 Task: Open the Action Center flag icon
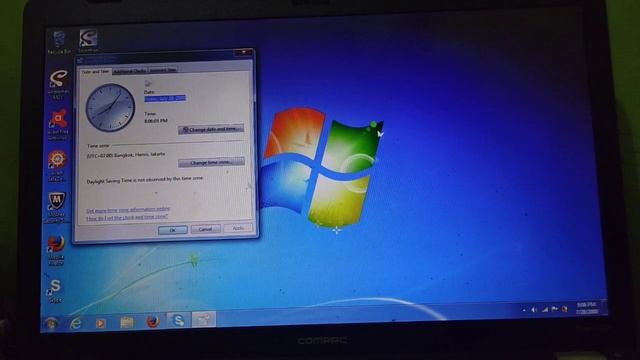(554, 309)
